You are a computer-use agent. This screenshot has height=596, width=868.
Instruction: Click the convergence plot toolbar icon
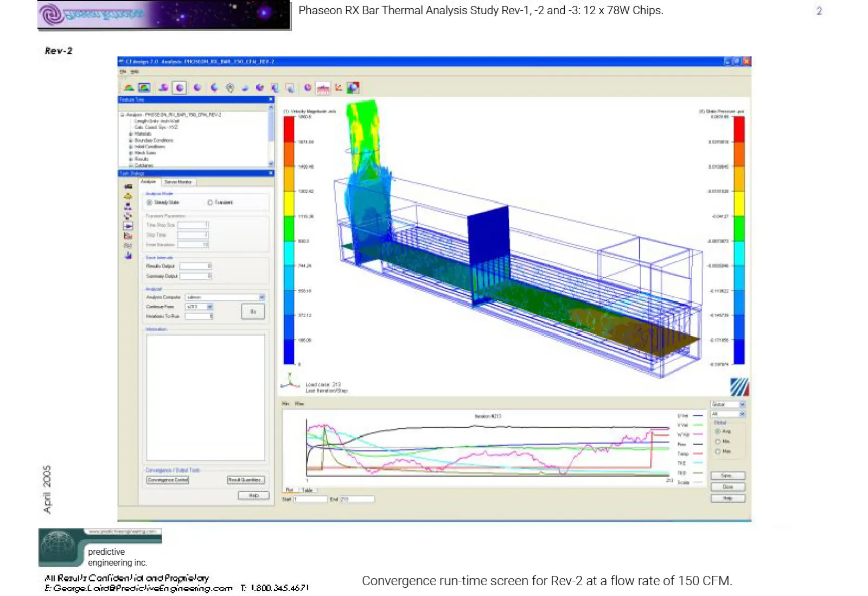point(323,88)
